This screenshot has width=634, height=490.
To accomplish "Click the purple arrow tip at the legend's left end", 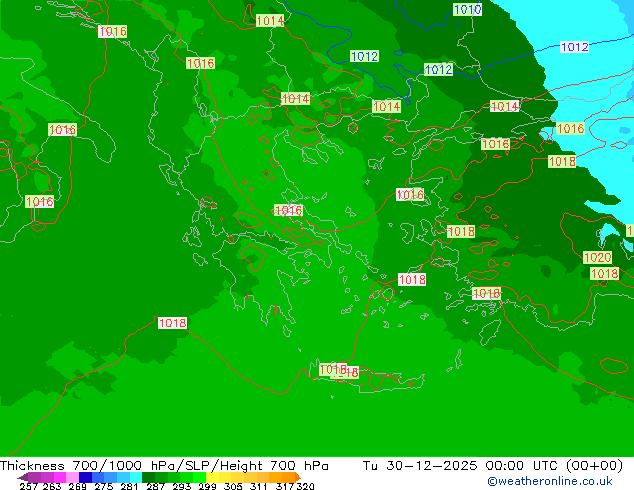I will coord(22,478).
